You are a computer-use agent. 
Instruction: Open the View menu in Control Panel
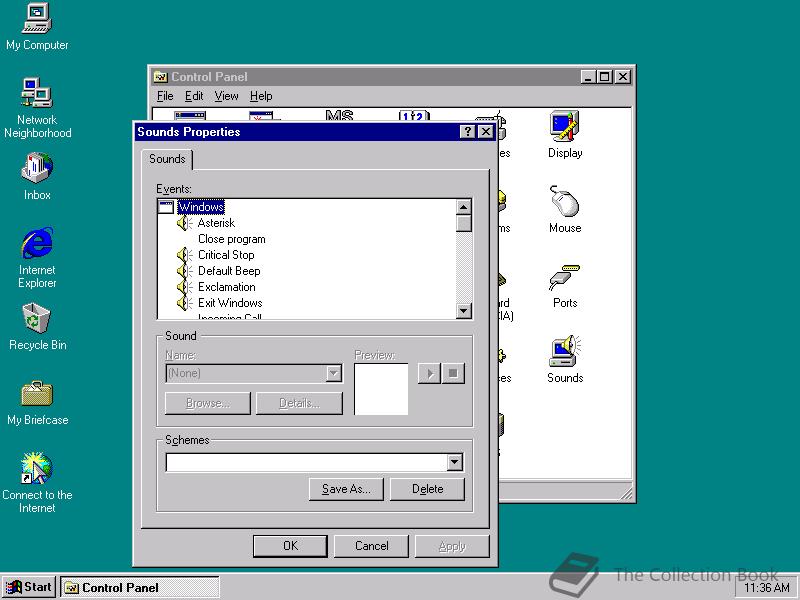coord(226,96)
